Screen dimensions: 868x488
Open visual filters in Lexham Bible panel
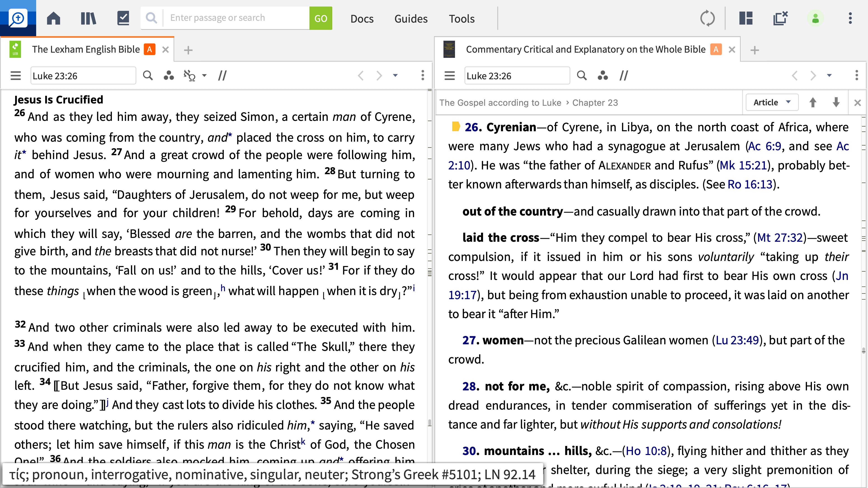[x=168, y=75]
